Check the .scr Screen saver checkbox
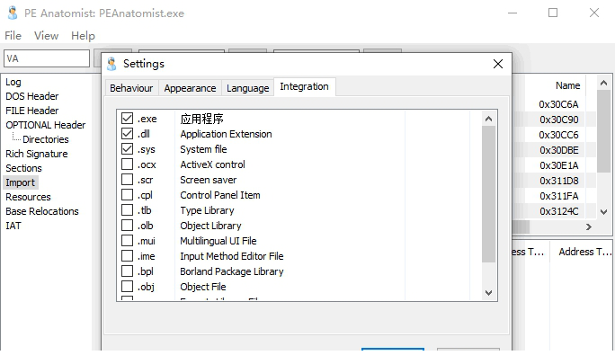 click(127, 180)
